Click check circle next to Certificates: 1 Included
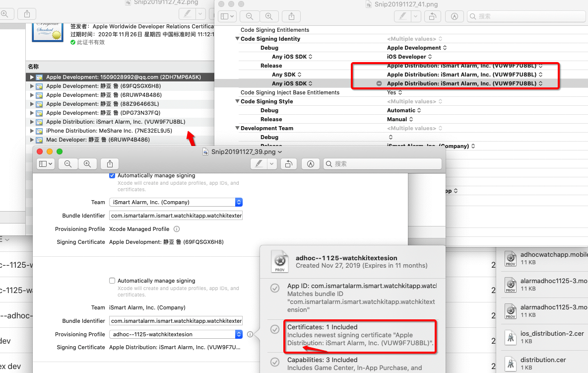The image size is (588, 373). tap(275, 329)
